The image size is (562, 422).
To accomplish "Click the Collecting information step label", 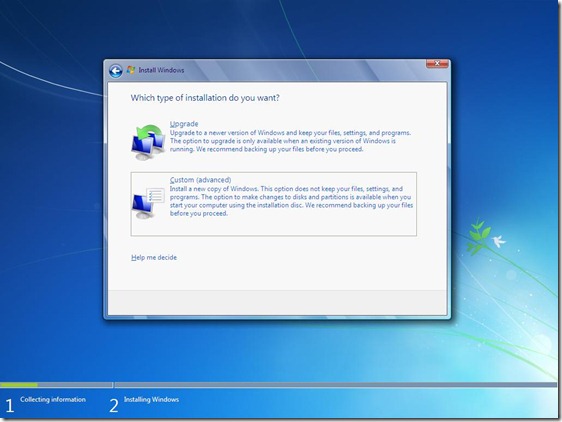I will [x=53, y=399].
